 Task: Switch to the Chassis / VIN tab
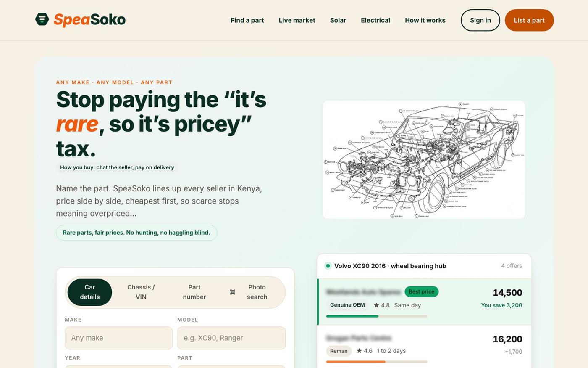(141, 292)
